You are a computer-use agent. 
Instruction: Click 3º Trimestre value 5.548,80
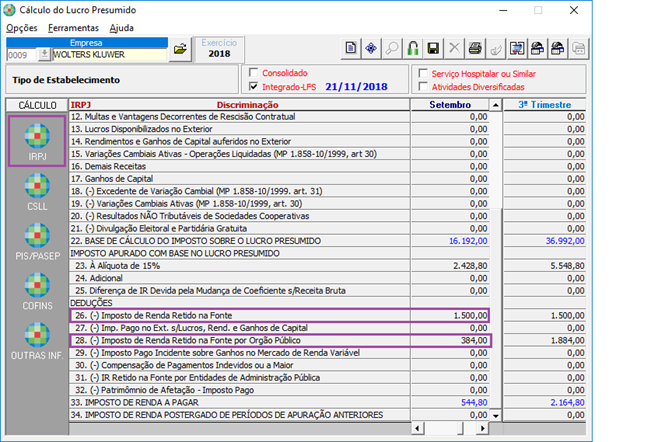click(567, 266)
